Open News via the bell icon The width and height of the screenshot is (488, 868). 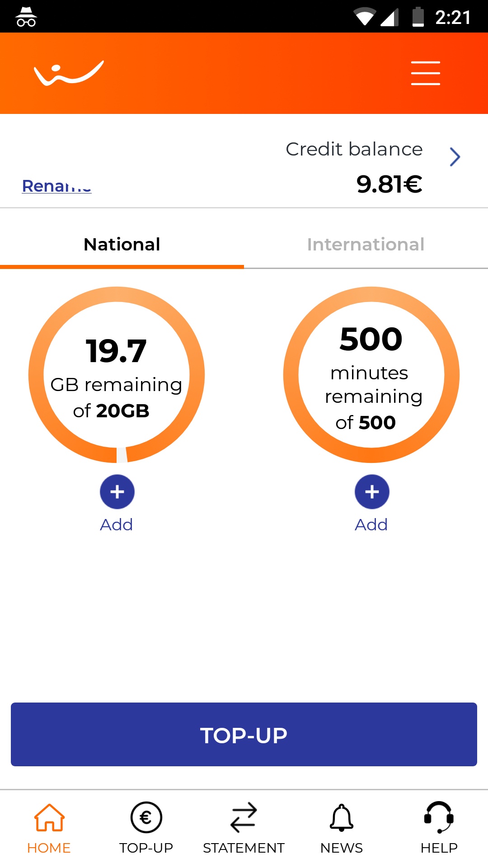(x=342, y=817)
